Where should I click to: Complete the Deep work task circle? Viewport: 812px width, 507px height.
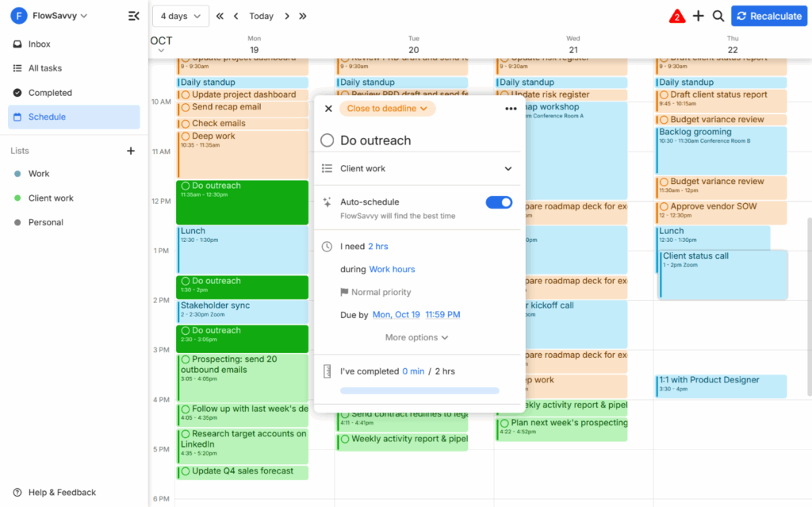click(186, 136)
